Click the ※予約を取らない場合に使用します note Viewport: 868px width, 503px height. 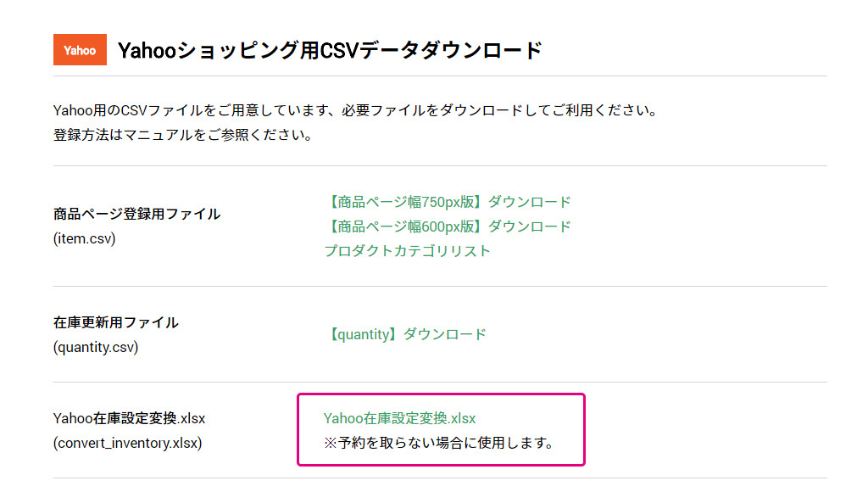coord(438,443)
